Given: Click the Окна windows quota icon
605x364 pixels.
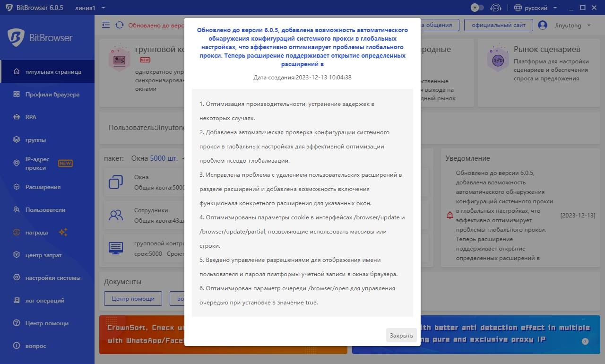Looking at the screenshot, I should (x=116, y=182).
